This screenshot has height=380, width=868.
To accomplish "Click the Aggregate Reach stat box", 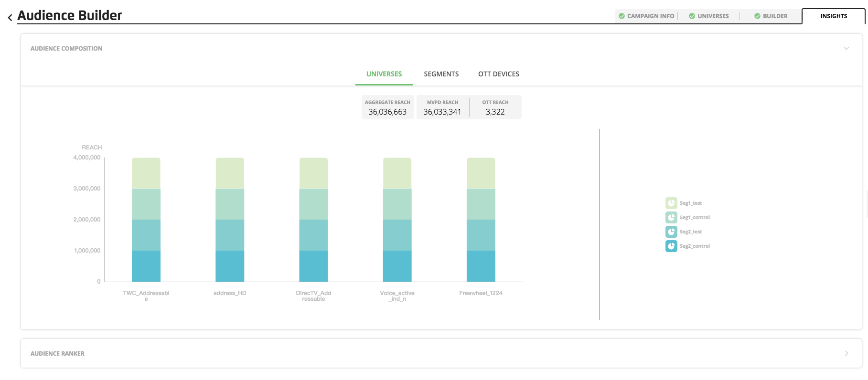I will point(387,107).
